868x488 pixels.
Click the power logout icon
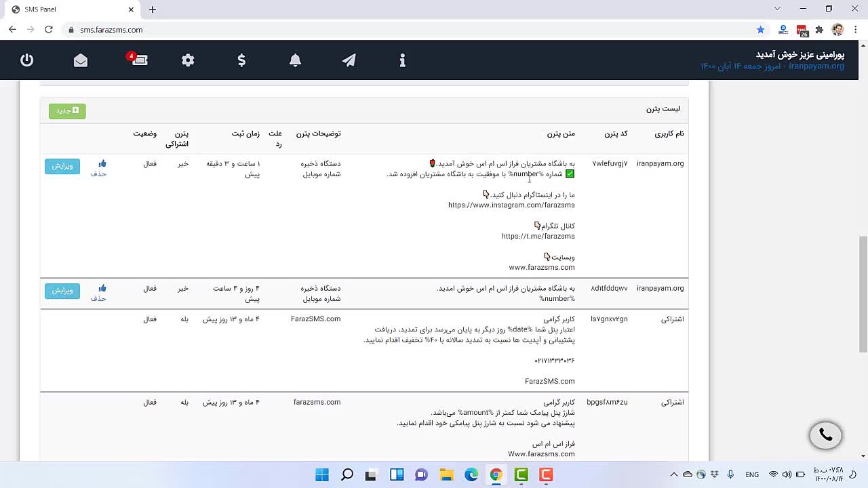26,60
